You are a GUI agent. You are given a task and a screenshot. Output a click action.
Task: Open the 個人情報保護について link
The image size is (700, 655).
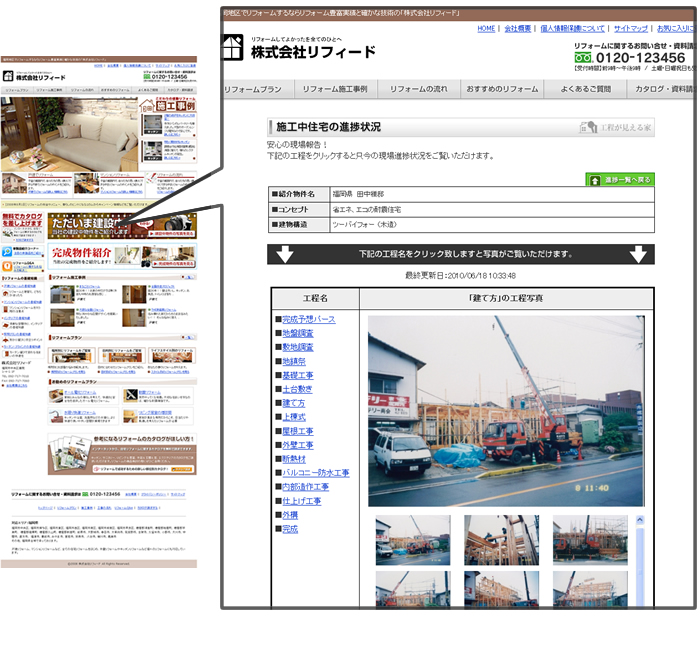[572, 29]
